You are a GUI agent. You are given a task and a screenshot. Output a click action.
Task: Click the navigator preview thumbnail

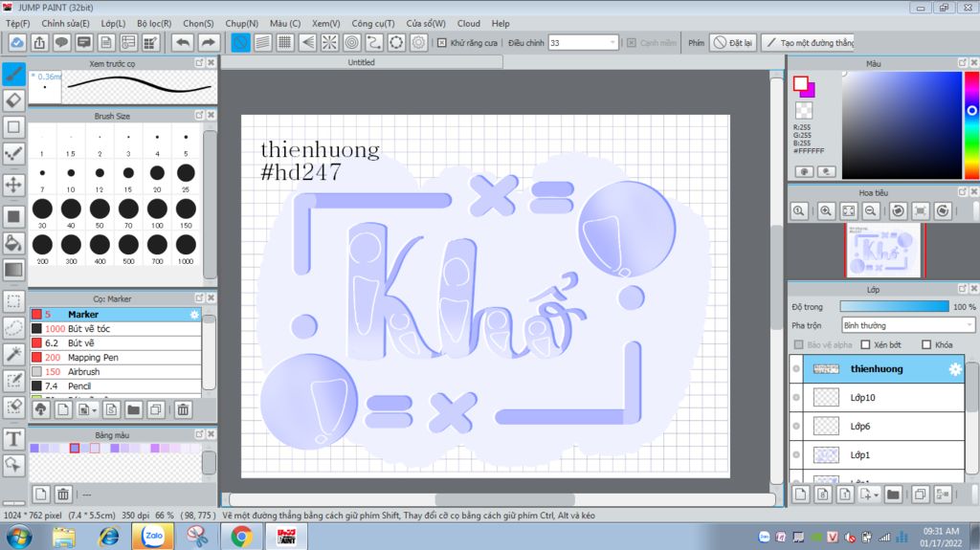[883, 251]
